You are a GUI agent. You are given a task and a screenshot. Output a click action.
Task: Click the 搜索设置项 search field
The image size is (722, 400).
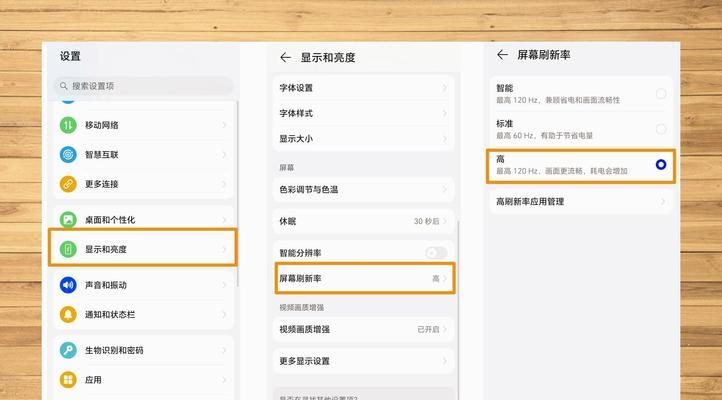point(145,86)
